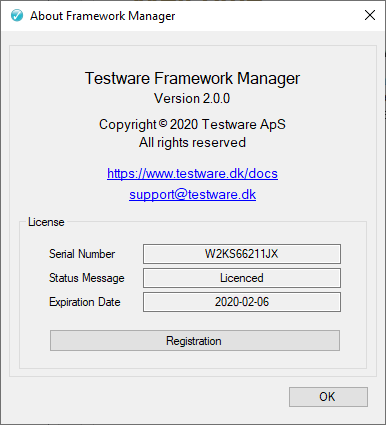The image size is (386, 425).
Task: Click the Serial Number label
Action: pyautogui.click(x=82, y=254)
